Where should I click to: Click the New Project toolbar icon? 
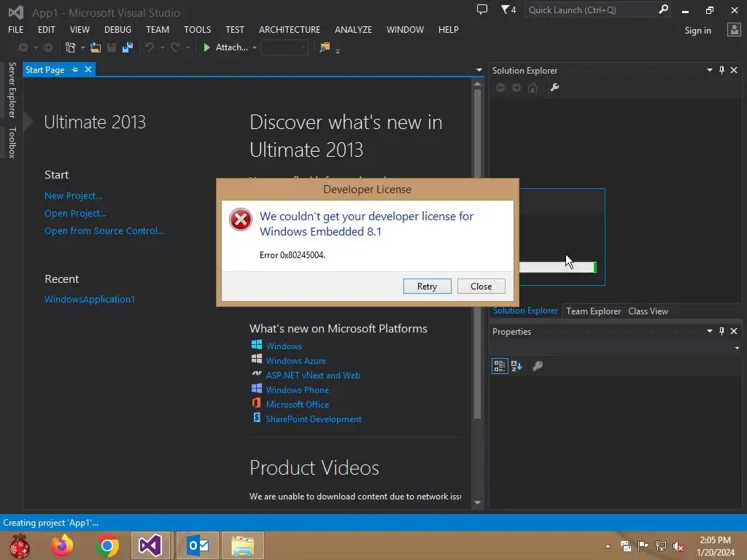[71, 47]
